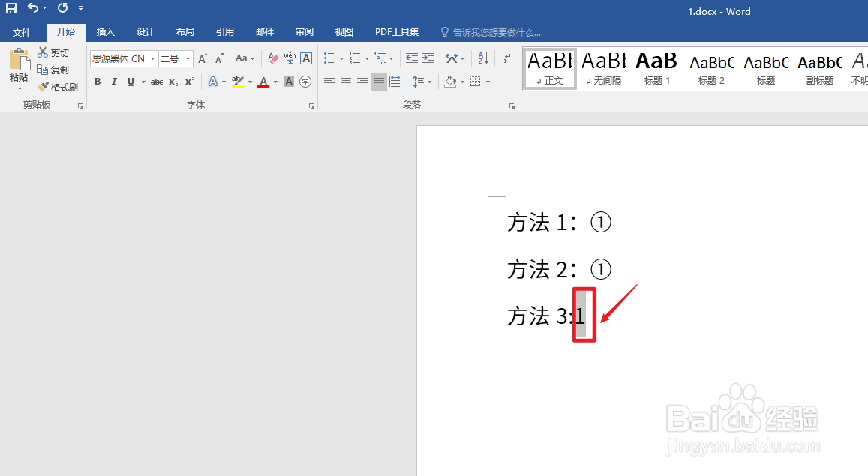Image resolution: width=868 pixels, height=476 pixels.
Task: Toggle bold formatting
Action: coord(98,82)
